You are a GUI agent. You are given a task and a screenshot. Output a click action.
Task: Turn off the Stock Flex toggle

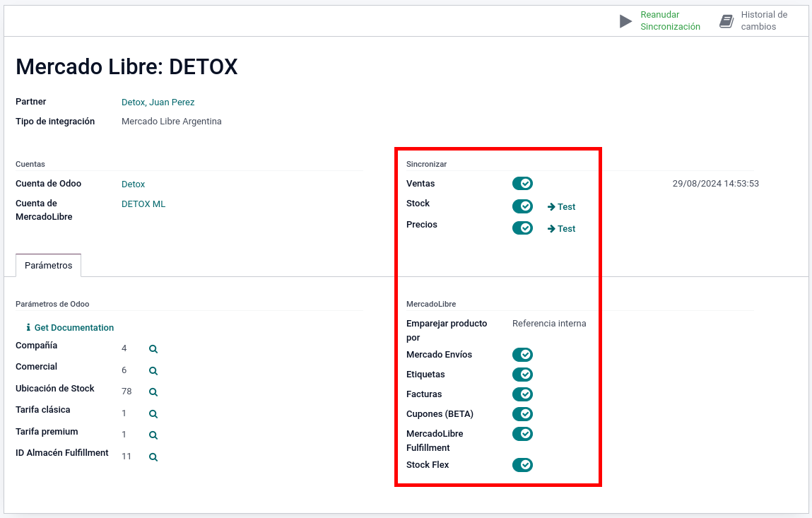(522, 465)
